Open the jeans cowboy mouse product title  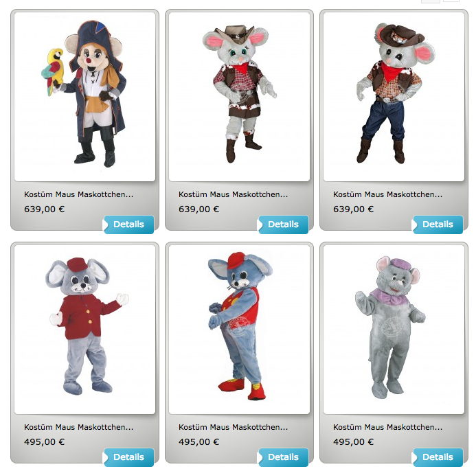coord(387,194)
